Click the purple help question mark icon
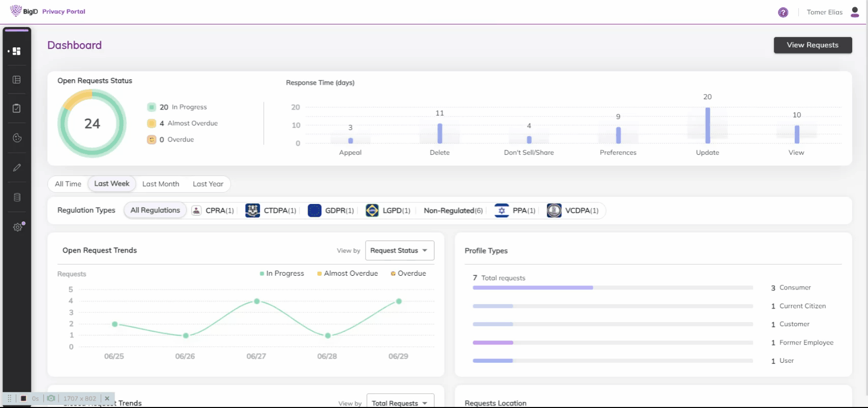868x408 pixels. click(x=783, y=12)
